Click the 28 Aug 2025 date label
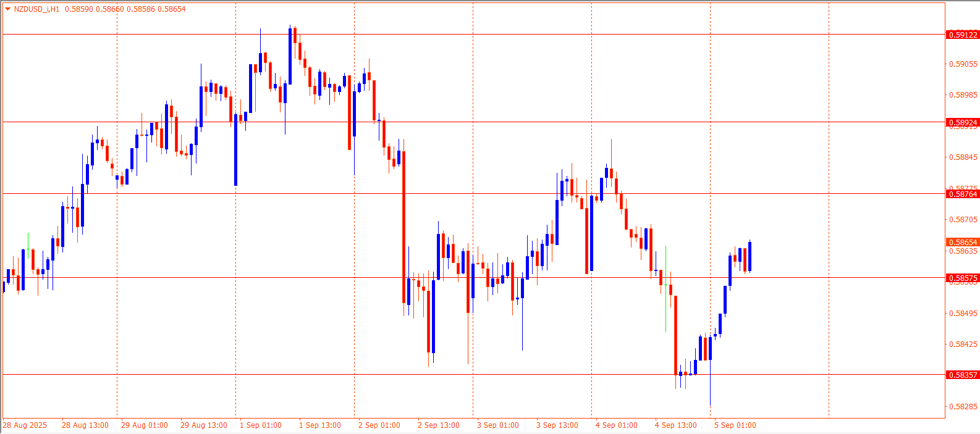980x434 pixels. click(x=25, y=425)
